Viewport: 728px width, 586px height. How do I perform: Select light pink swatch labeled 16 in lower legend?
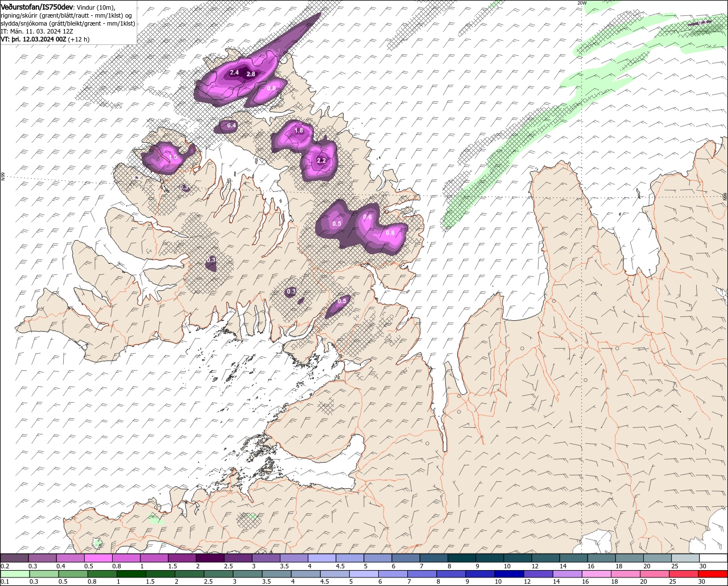click(597, 573)
